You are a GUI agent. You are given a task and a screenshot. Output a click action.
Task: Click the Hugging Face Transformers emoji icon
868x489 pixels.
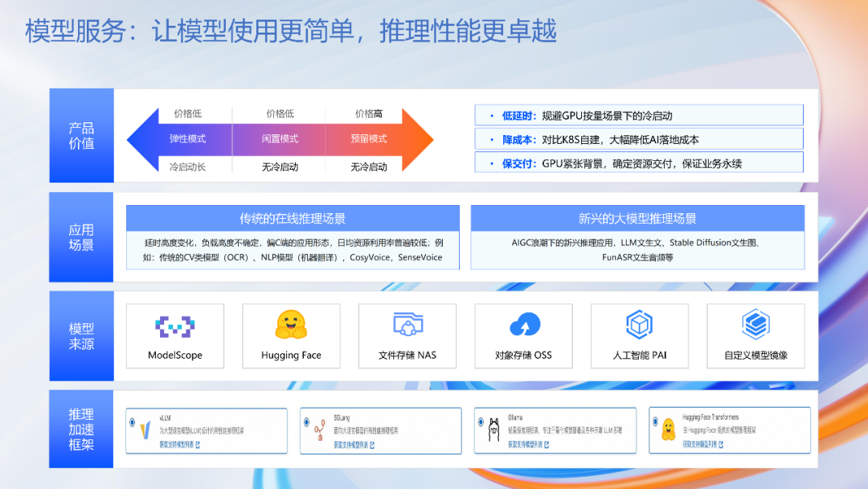coord(669,429)
